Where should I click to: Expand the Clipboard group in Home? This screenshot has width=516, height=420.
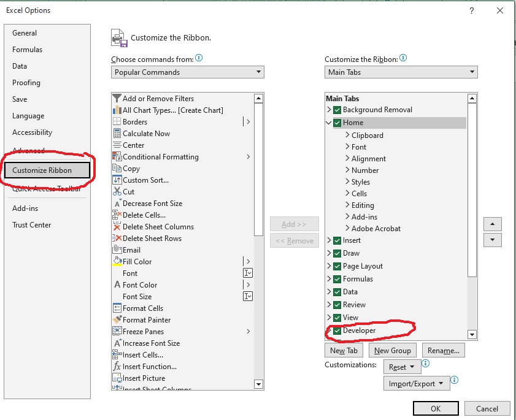tap(347, 135)
